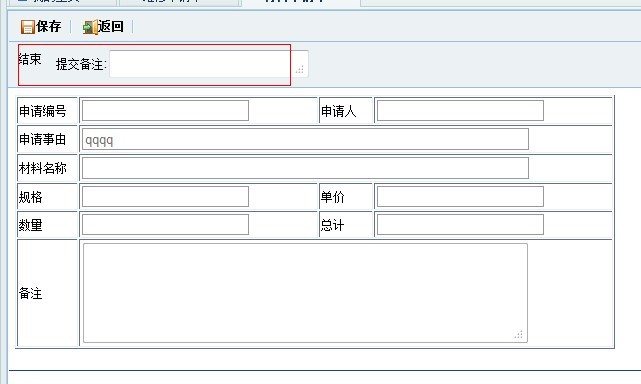
Task: Click the 备注 label cell in the table
Action: pyautogui.click(x=47, y=293)
